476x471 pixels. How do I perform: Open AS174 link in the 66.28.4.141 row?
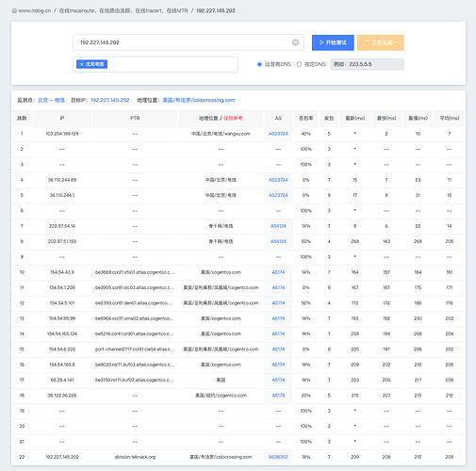(278, 380)
